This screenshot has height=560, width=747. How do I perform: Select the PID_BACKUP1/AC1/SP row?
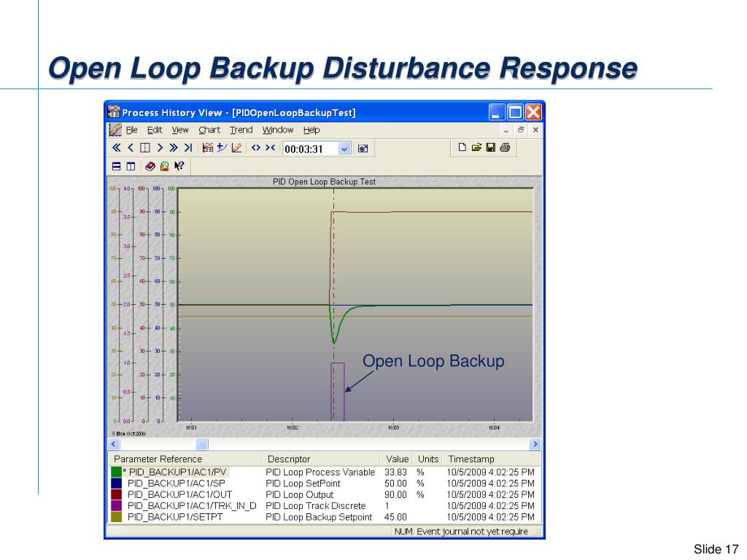tap(325, 483)
